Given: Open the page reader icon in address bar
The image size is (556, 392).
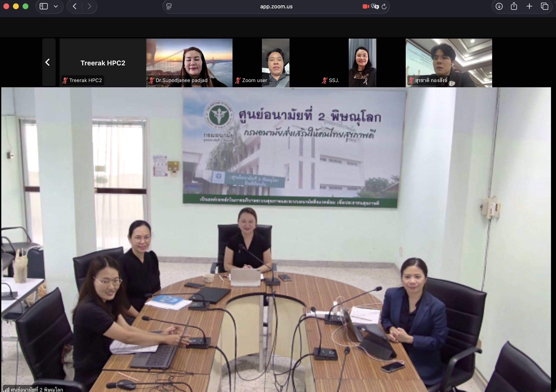Looking at the screenshot, I should pos(169,6).
